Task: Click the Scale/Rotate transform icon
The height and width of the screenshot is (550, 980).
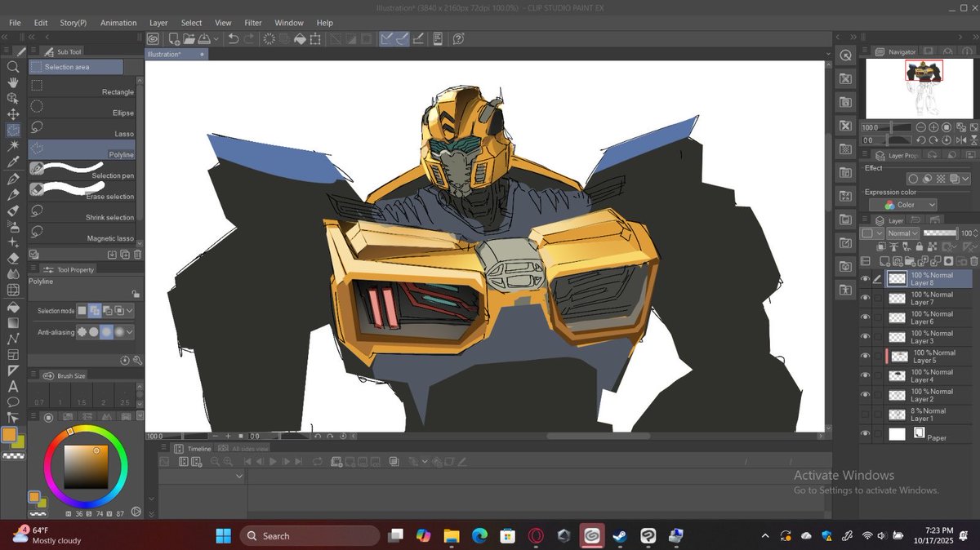Action: pyautogui.click(x=316, y=38)
